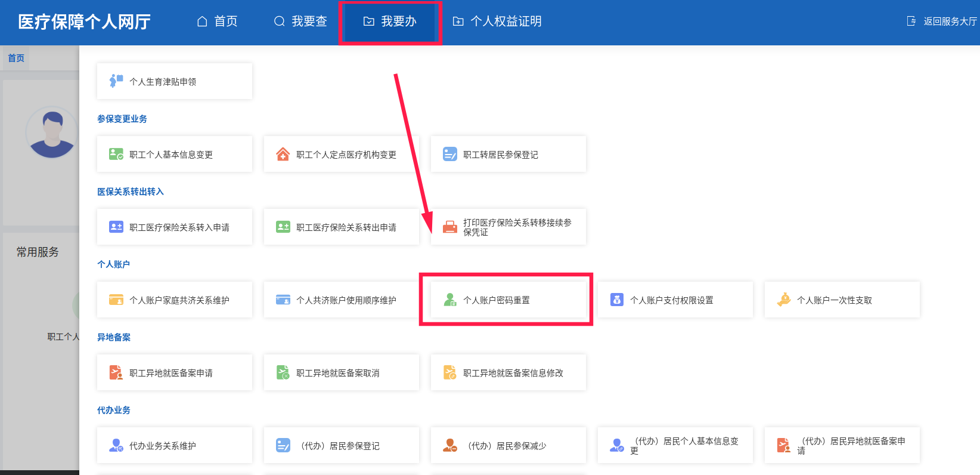Click (代办)居民参保登记 icon

[x=283, y=445]
